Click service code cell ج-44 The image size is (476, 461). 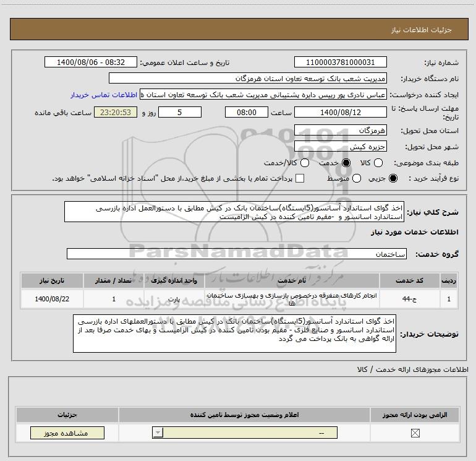click(409, 299)
